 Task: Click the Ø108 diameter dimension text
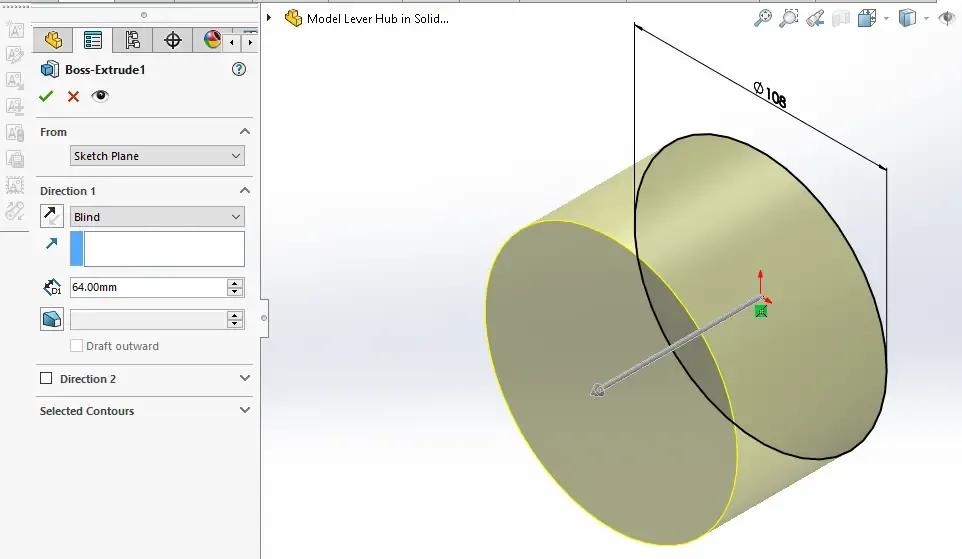pos(770,95)
